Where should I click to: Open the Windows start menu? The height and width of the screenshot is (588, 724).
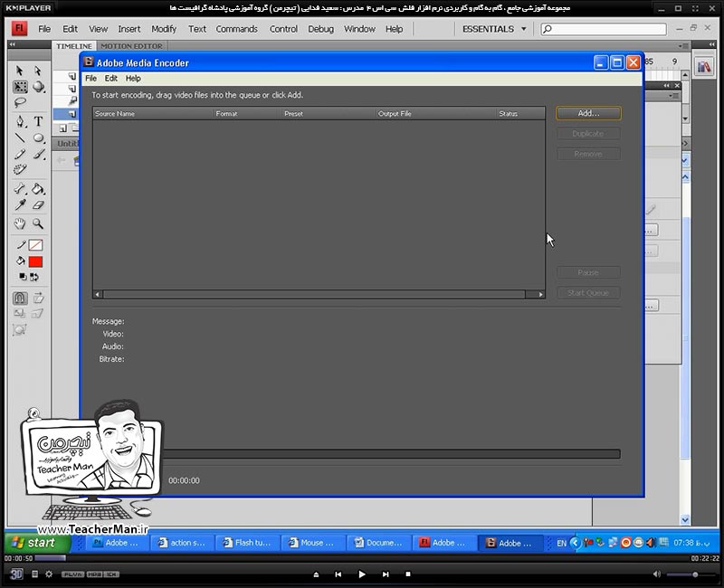(x=37, y=543)
